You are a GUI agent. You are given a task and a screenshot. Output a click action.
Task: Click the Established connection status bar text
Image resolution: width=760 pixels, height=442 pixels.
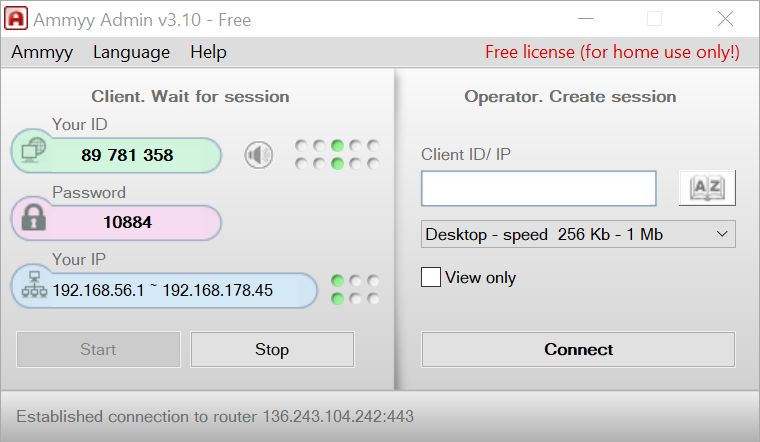tap(215, 416)
